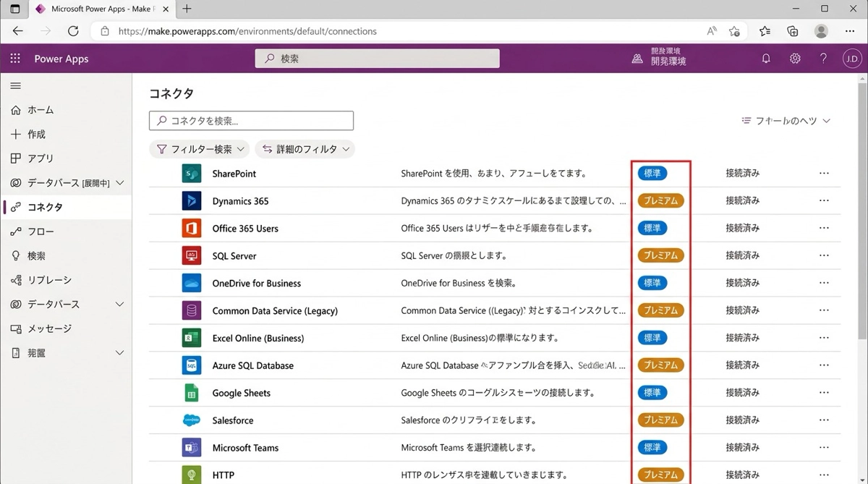The image size is (868, 484).
Task: Open the フィルター検索 dropdown
Action: (199, 149)
